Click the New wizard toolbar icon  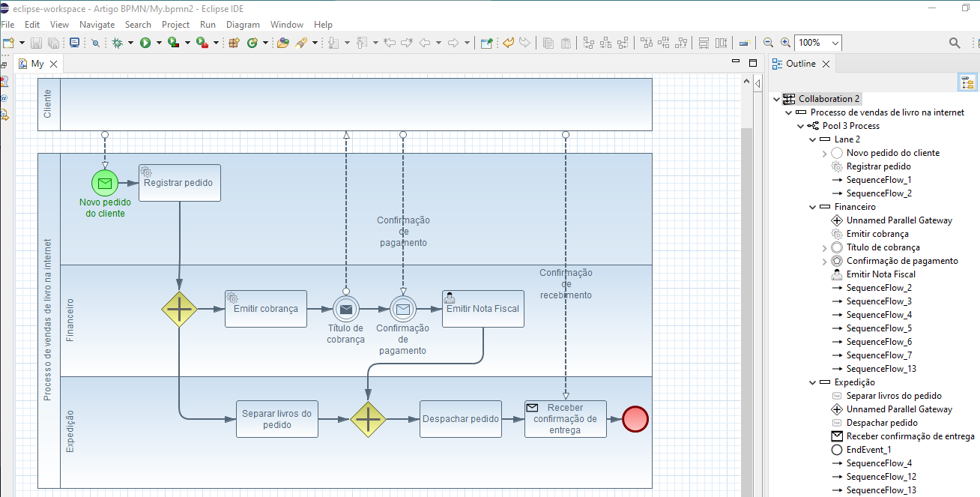(8, 43)
